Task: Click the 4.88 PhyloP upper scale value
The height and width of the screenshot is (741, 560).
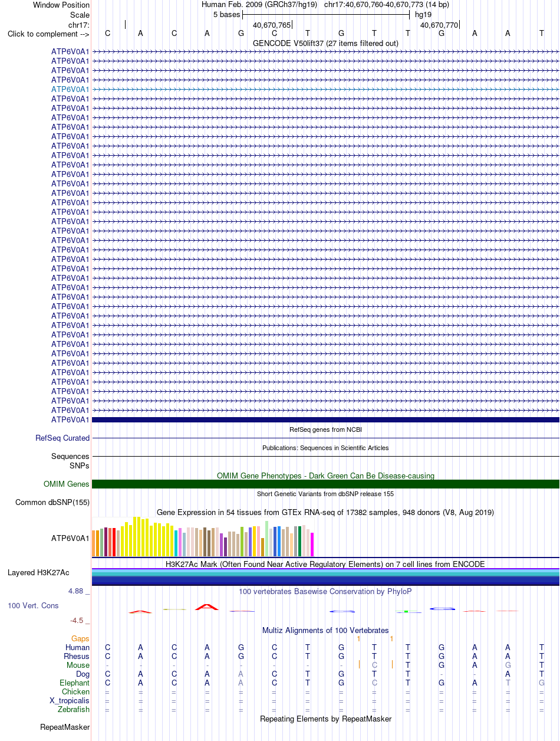Action: pos(75,591)
